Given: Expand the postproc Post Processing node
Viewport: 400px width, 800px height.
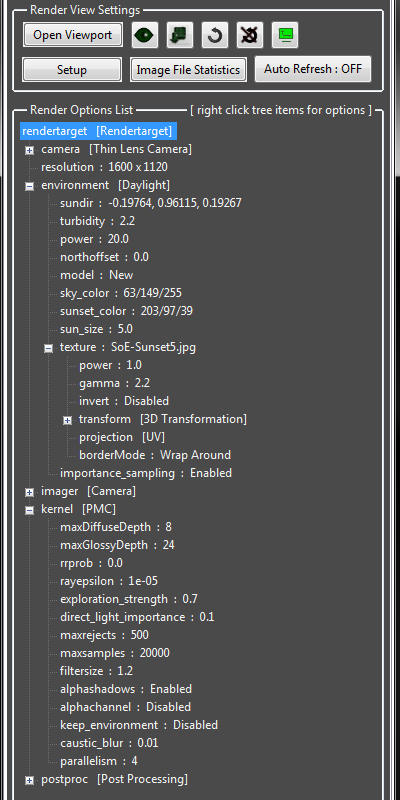Looking at the screenshot, I should (30, 780).
